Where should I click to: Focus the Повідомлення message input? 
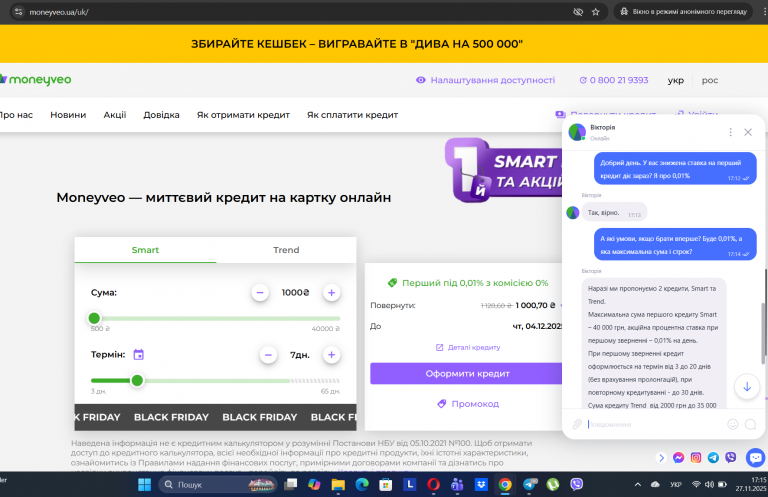[654, 425]
